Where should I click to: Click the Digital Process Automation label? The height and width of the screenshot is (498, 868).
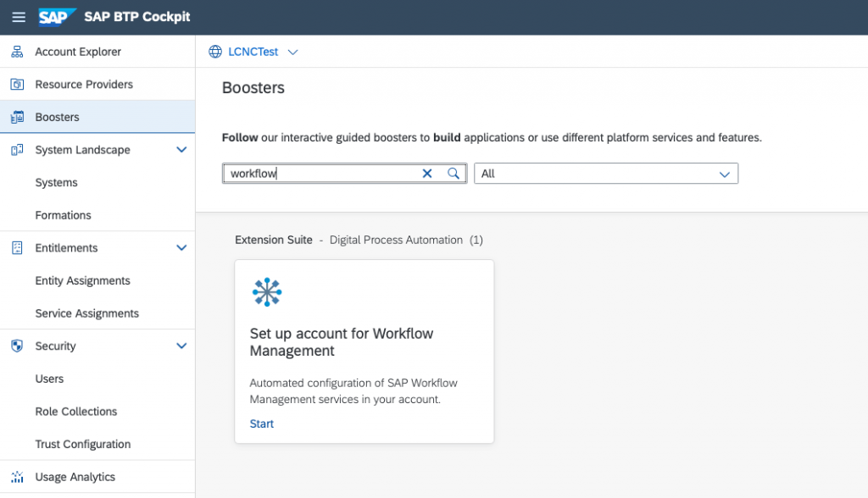tap(396, 240)
